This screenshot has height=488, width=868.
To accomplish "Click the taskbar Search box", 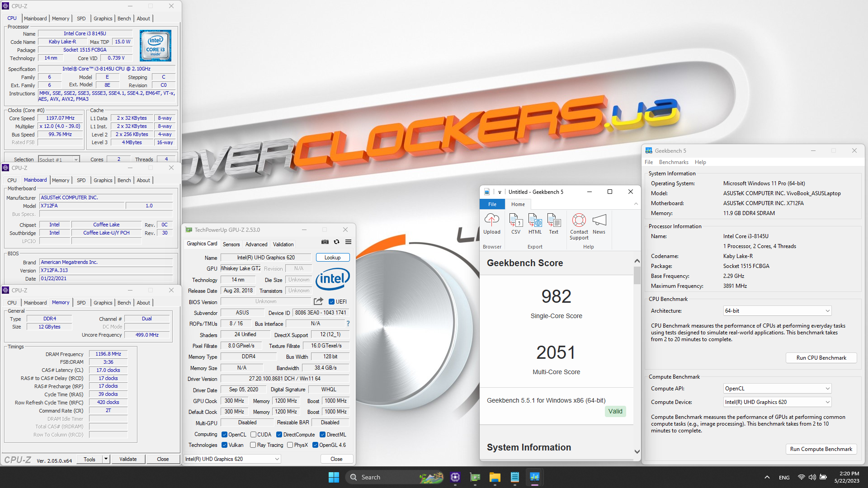I will tap(395, 477).
